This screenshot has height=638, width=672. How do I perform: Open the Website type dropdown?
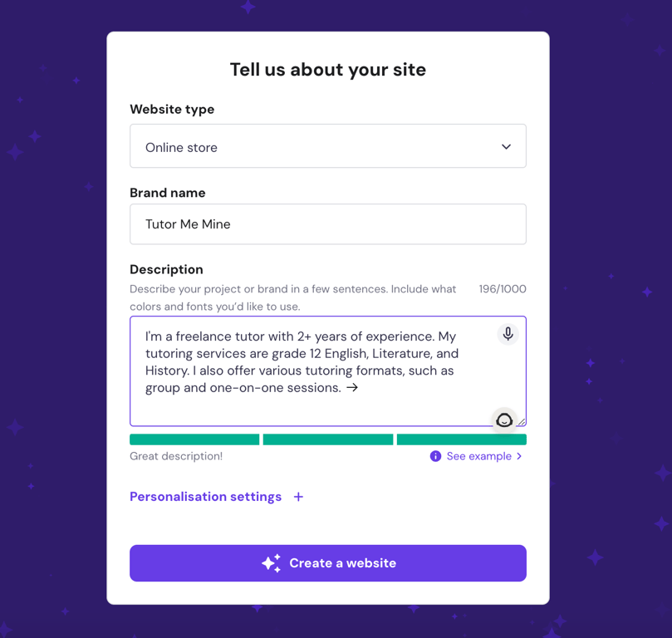[x=327, y=145]
